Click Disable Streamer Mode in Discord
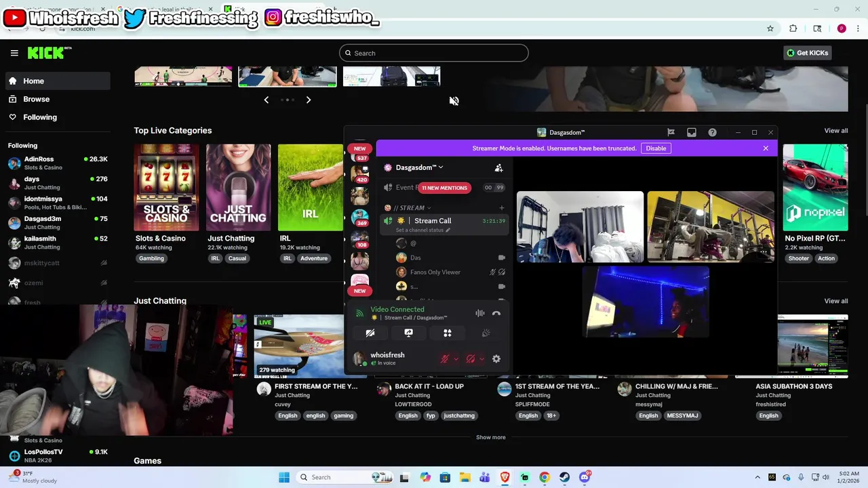This screenshot has height=488, width=868. point(656,148)
